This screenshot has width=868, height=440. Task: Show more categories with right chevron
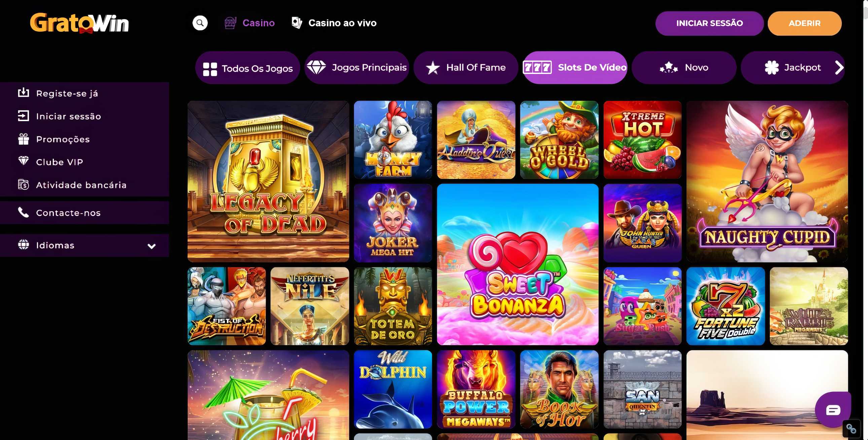pos(839,67)
